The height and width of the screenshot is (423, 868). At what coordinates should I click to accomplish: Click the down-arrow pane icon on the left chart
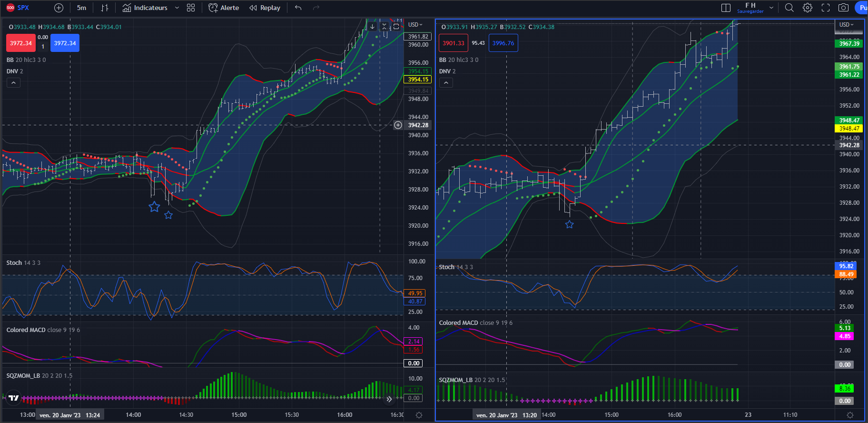(x=372, y=27)
